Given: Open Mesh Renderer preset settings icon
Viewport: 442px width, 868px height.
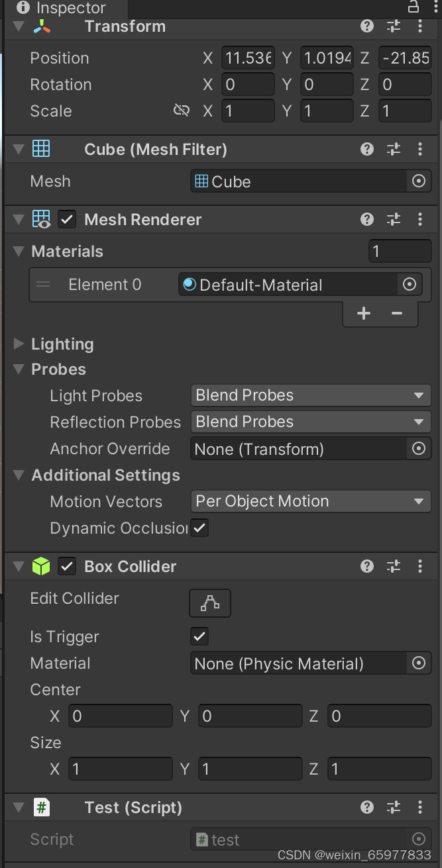Looking at the screenshot, I should coord(394,220).
